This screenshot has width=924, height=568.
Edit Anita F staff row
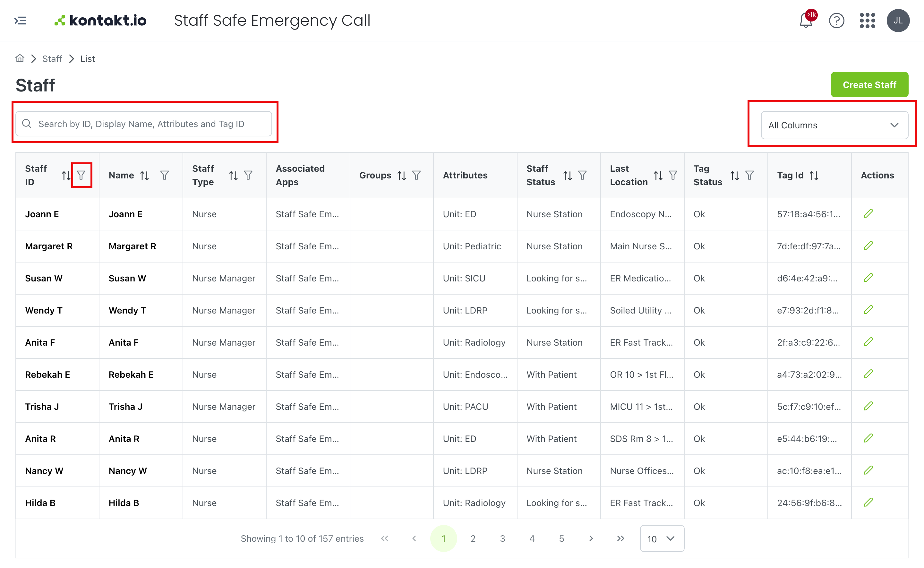pyautogui.click(x=868, y=342)
